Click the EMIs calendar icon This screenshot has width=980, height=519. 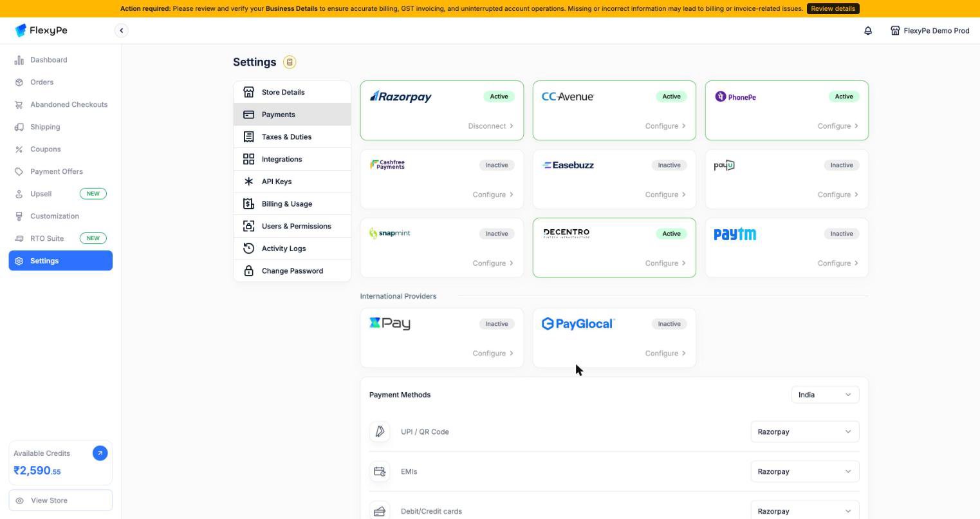(380, 471)
